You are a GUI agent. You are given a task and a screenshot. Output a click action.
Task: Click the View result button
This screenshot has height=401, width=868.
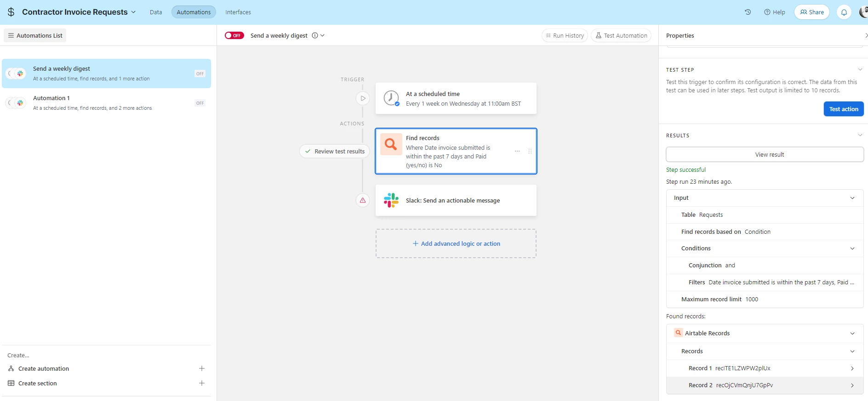(x=765, y=154)
